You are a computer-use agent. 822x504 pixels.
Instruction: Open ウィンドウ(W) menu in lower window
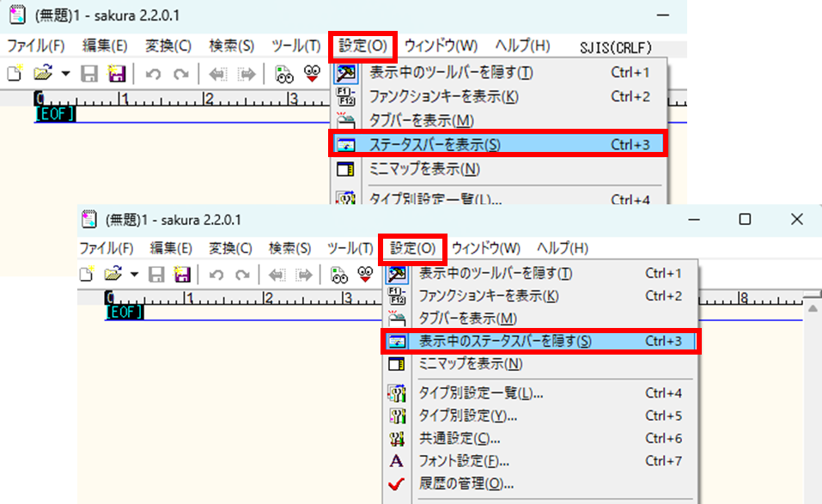(x=486, y=248)
